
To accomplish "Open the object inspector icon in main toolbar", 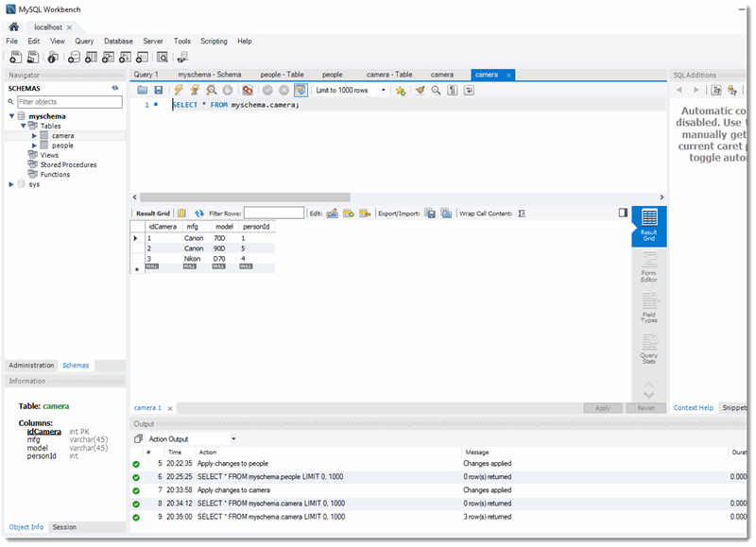I will (x=53, y=58).
